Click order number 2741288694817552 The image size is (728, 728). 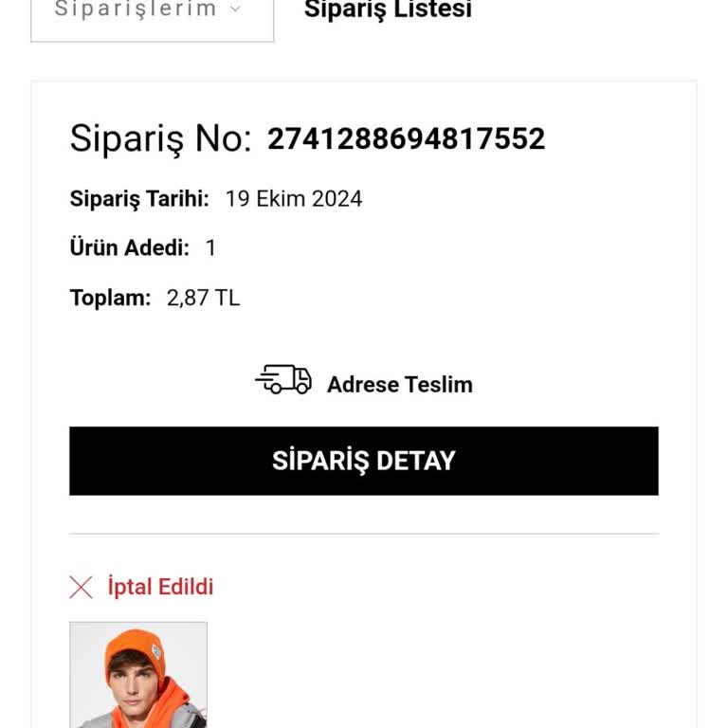pos(406,139)
